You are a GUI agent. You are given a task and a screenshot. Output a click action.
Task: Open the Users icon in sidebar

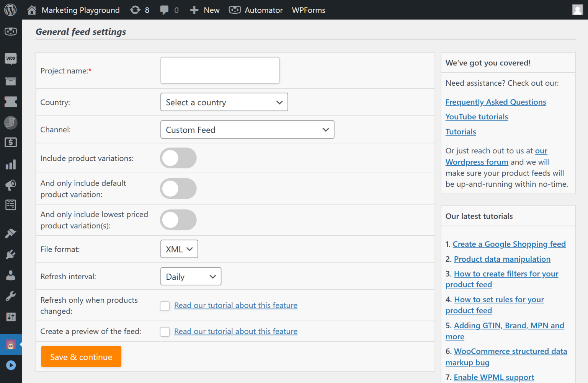(10, 275)
